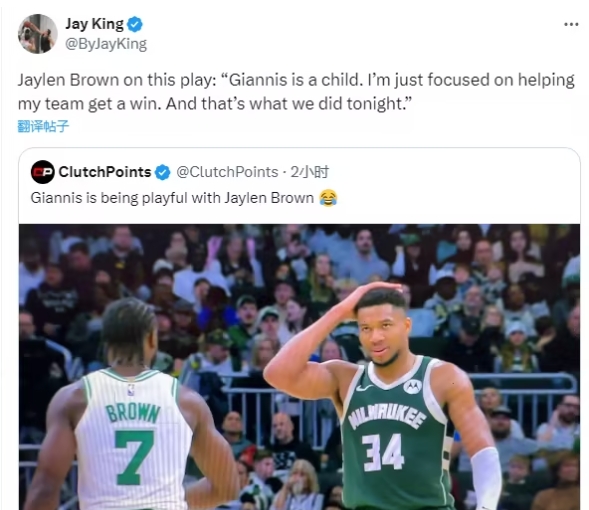Open the Giannis and Brown video thumbnail
The height and width of the screenshot is (510, 589).
pyautogui.click(x=299, y=367)
